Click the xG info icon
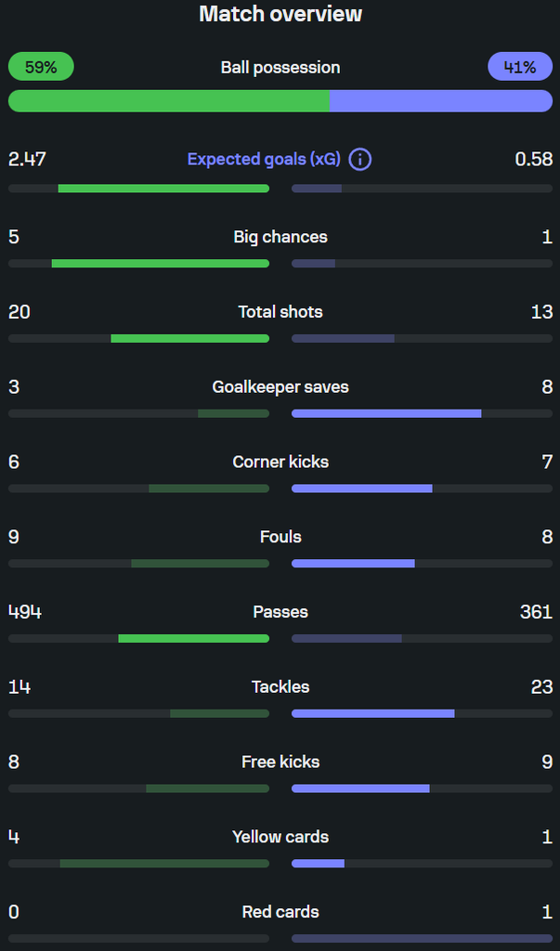Viewport: 560px width, 951px height. (360, 160)
